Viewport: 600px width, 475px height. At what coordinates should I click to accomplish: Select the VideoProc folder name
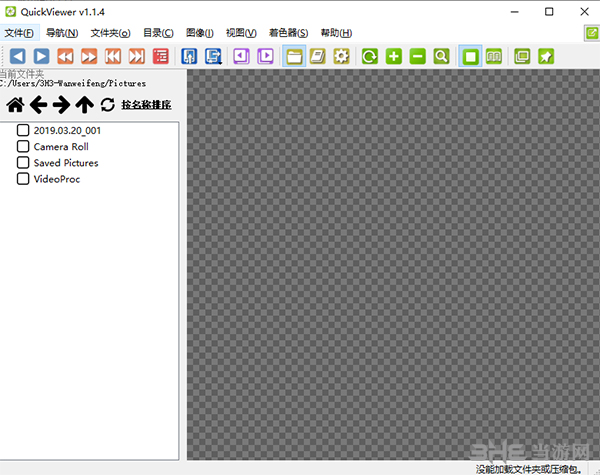coord(57,179)
